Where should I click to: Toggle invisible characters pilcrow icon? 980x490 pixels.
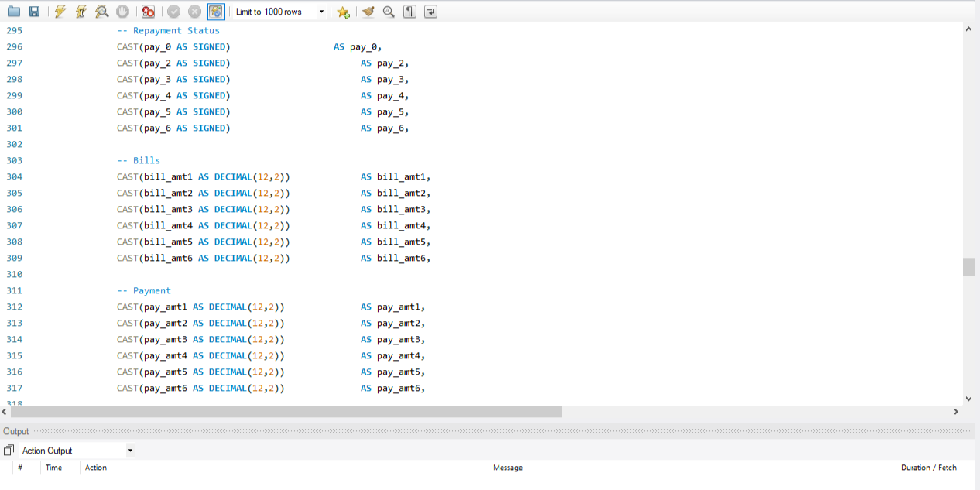click(409, 12)
